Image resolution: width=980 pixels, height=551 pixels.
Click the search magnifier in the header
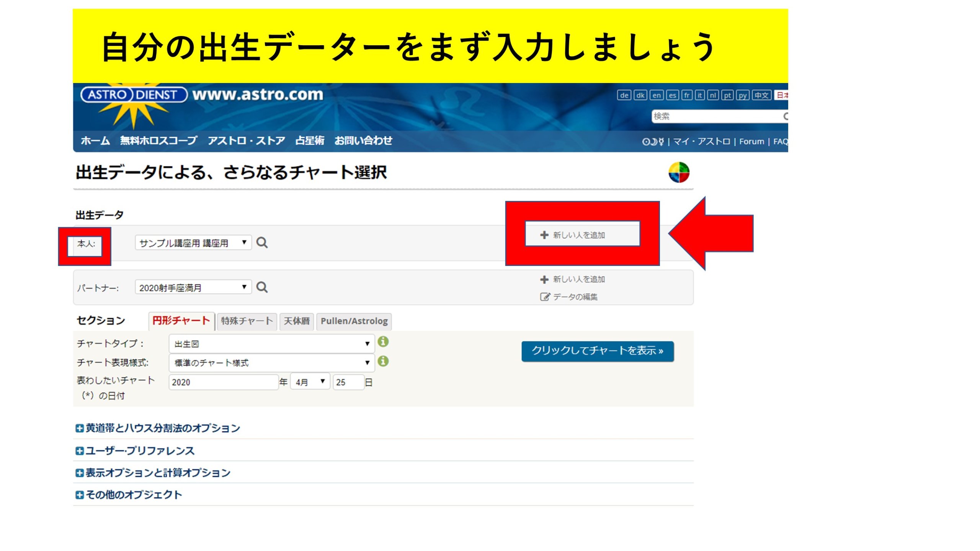(785, 116)
